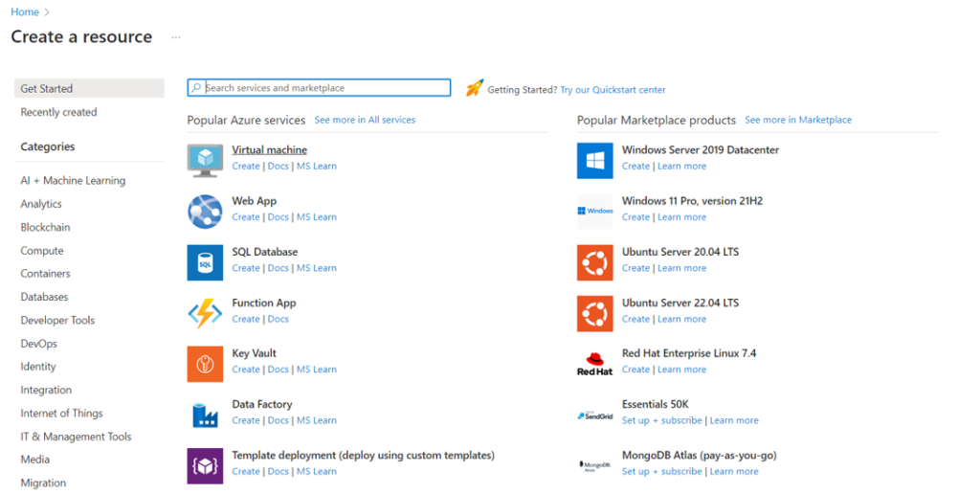Select the Developer Tools category
980x494 pixels.
(x=57, y=320)
